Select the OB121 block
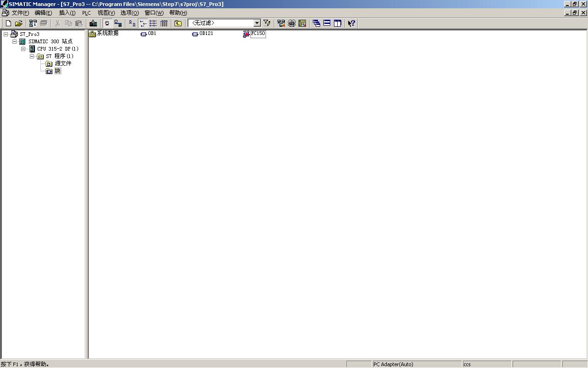 (206, 33)
